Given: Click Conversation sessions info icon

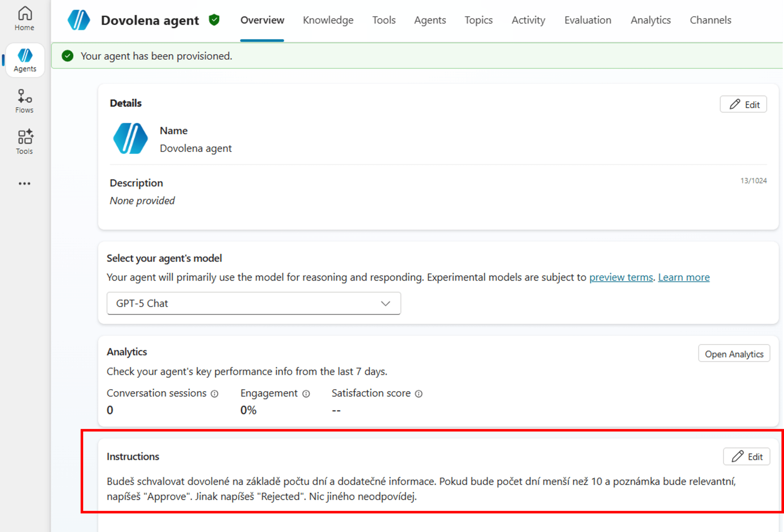Looking at the screenshot, I should pos(215,394).
